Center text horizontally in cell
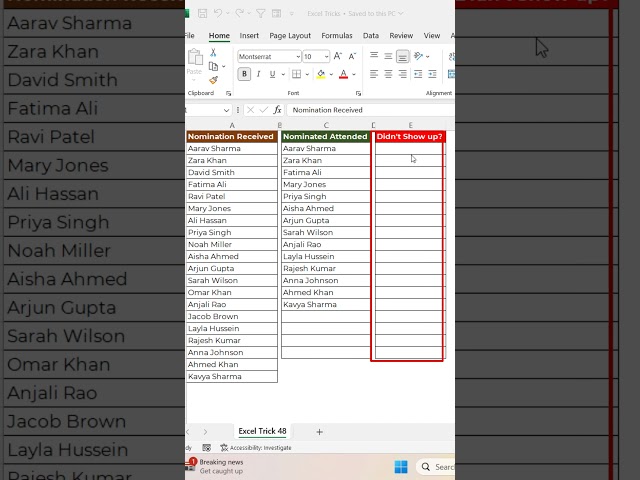 (388, 74)
